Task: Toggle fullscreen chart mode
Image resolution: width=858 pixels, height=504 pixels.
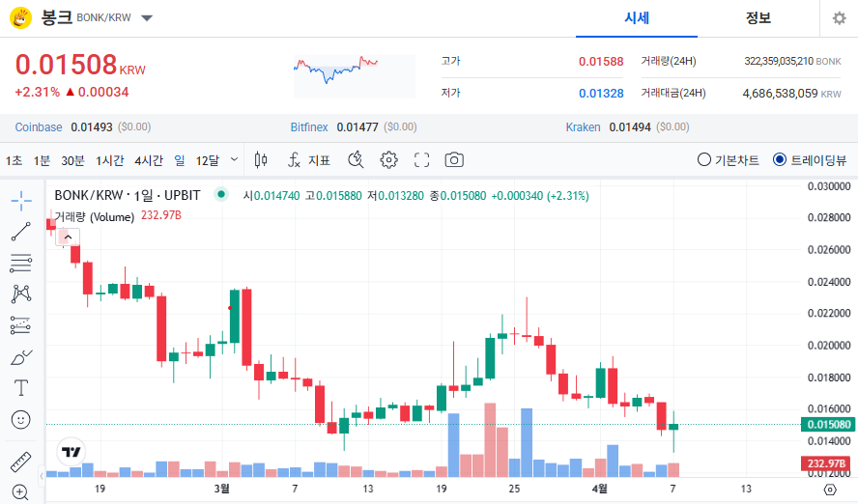Action: point(421,160)
